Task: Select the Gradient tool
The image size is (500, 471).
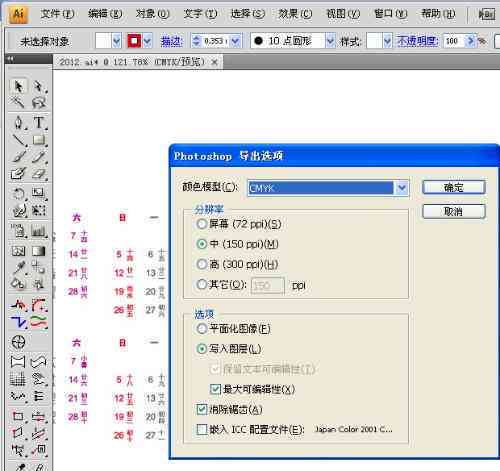Action: tap(39, 251)
